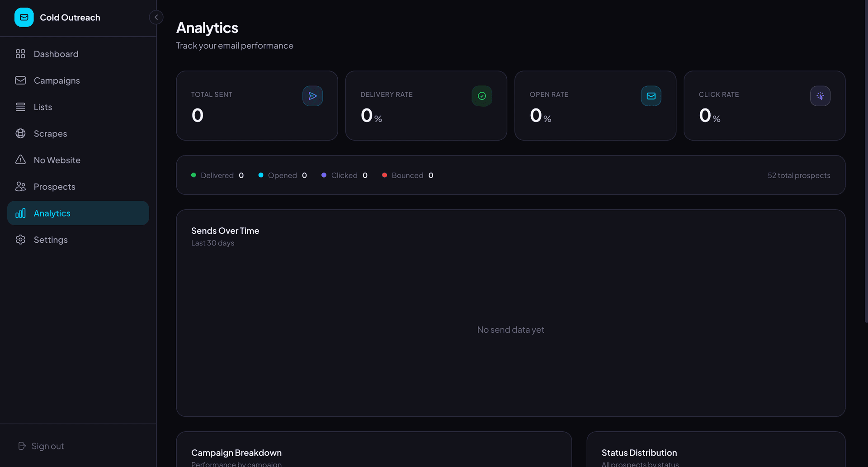
Task: Click the No Website warning icon
Action: tap(20, 160)
